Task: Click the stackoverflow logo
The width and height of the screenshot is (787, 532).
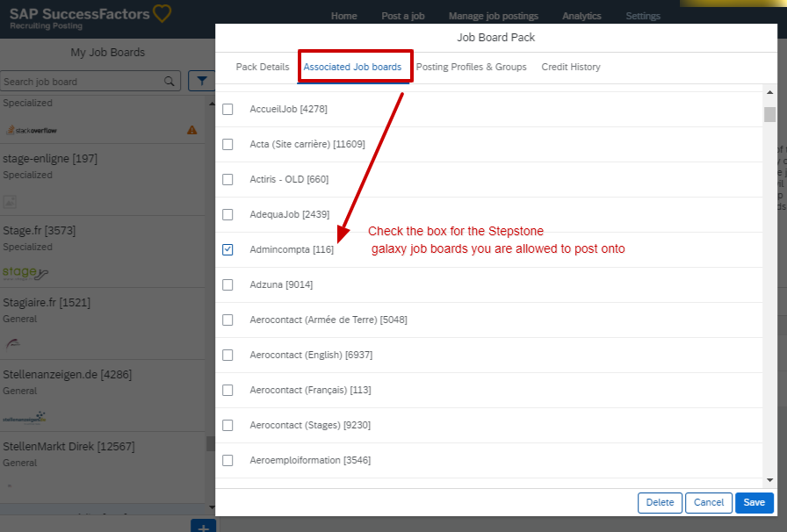Action: click(31, 131)
